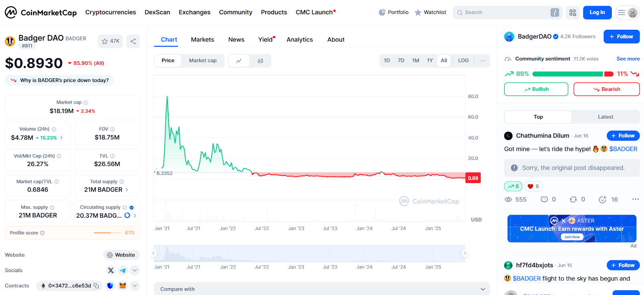Screen dimensions: 644x295
Task: Click the Log In button
Action: (597, 12)
